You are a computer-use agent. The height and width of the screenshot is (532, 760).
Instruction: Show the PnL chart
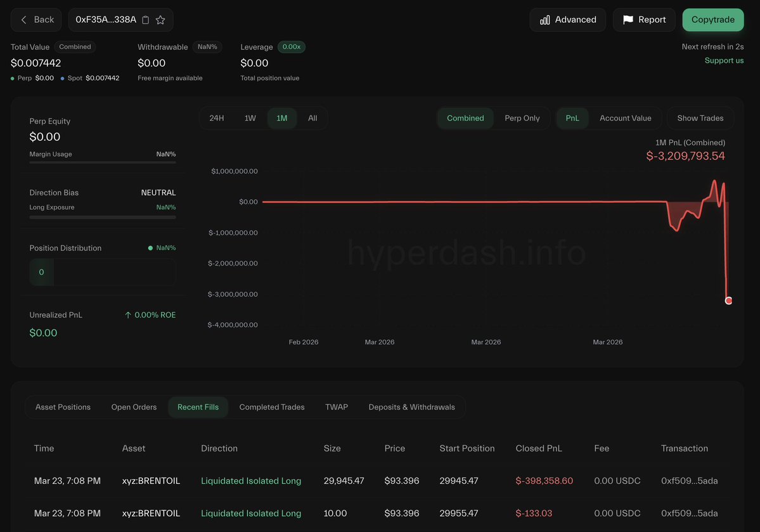[572, 119]
